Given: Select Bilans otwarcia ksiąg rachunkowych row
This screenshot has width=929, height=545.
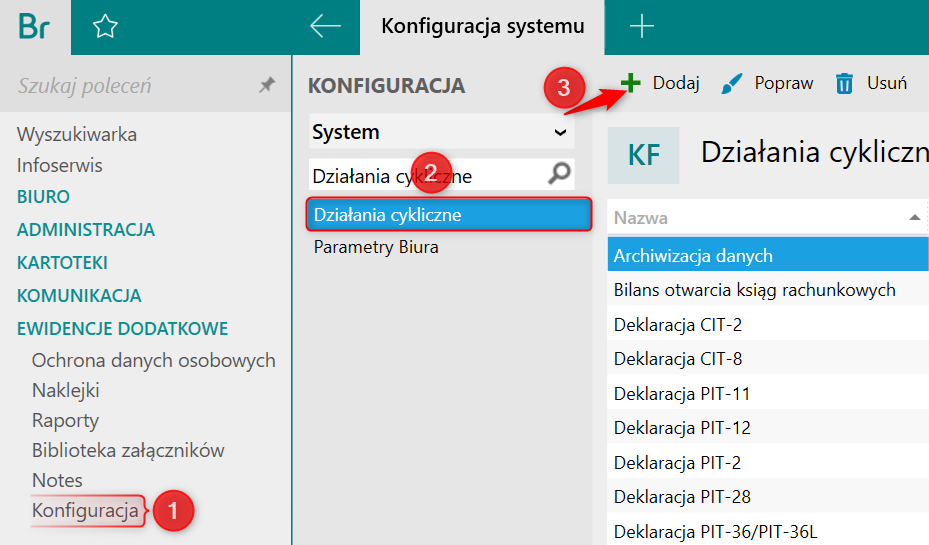Looking at the screenshot, I should [x=768, y=290].
